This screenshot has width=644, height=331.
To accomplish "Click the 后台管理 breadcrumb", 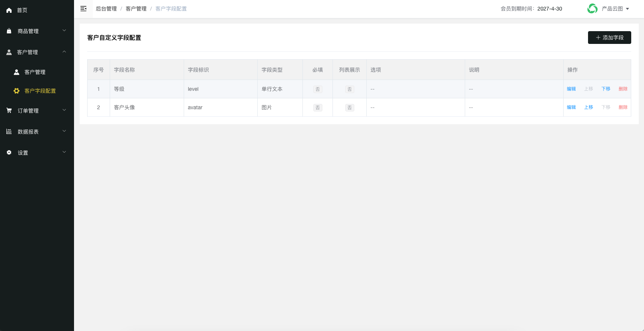I will pyautogui.click(x=106, y=9).
